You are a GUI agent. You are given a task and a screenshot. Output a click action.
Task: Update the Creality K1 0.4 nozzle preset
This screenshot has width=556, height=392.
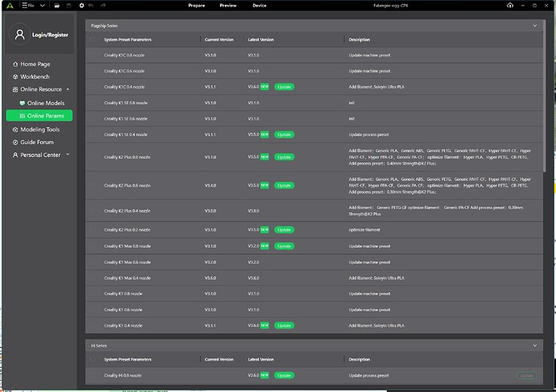[x=284, y=325]
